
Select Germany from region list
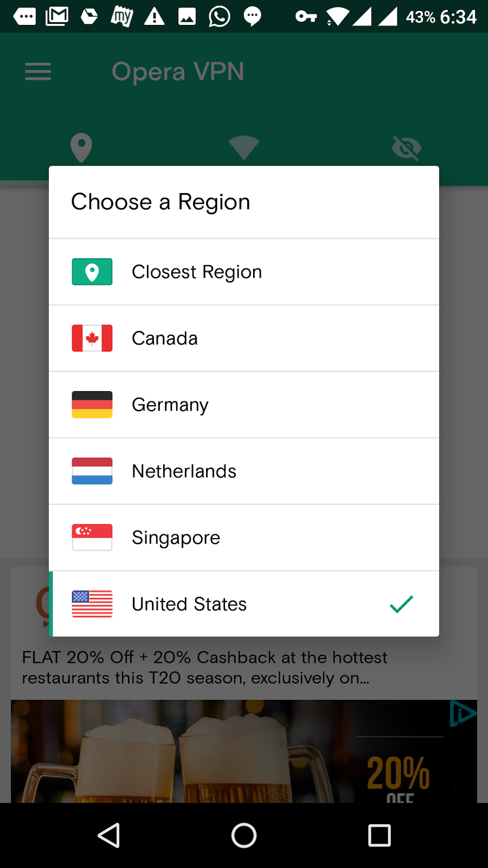point(244,405)
